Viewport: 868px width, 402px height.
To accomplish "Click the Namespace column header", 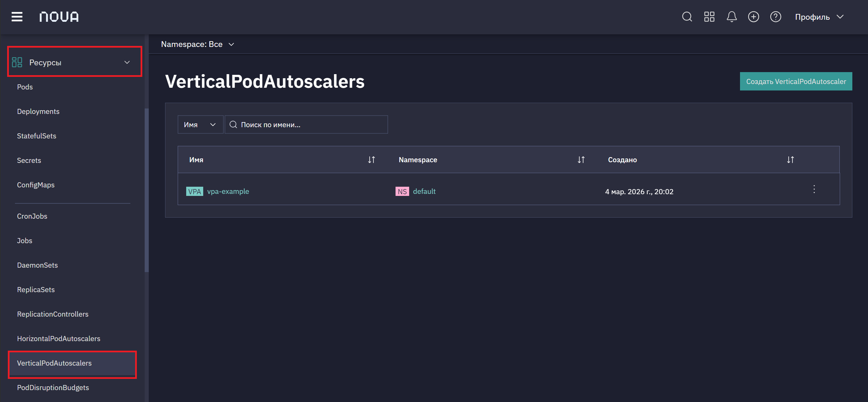I will click(418, 160).
